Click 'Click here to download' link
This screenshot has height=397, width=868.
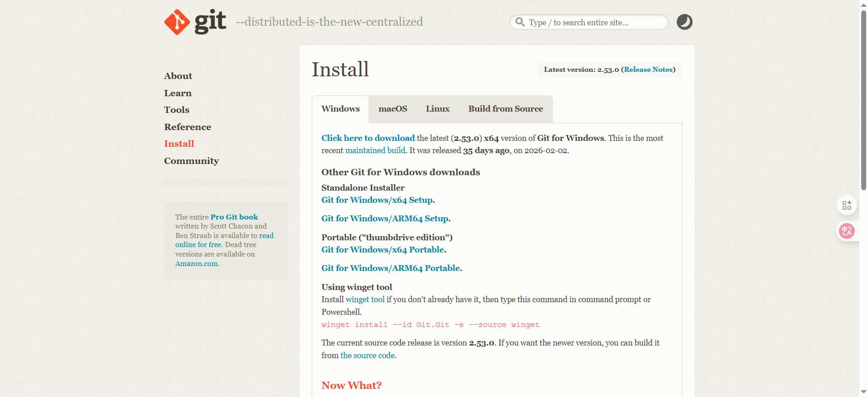(368, 138)
